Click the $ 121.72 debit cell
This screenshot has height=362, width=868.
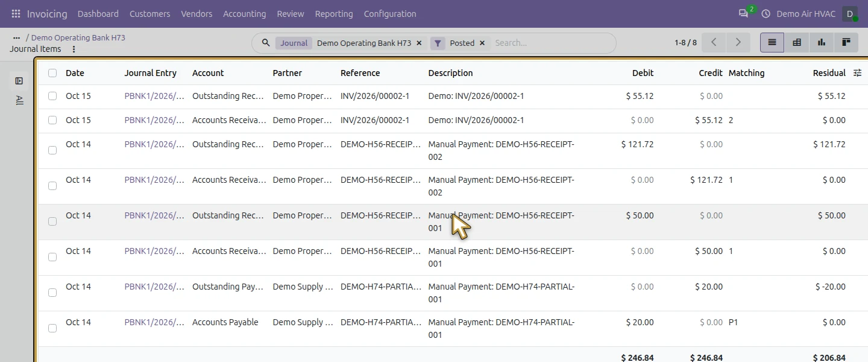637,144
